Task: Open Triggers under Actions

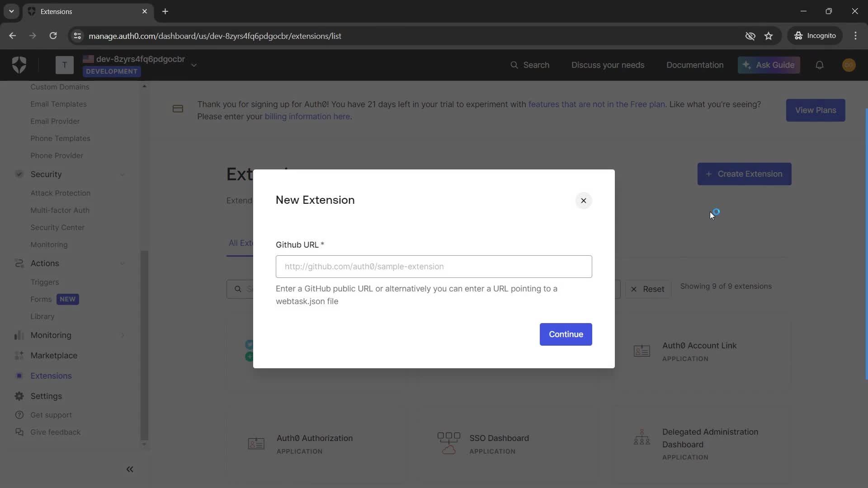Action: [x=44, y=282]
